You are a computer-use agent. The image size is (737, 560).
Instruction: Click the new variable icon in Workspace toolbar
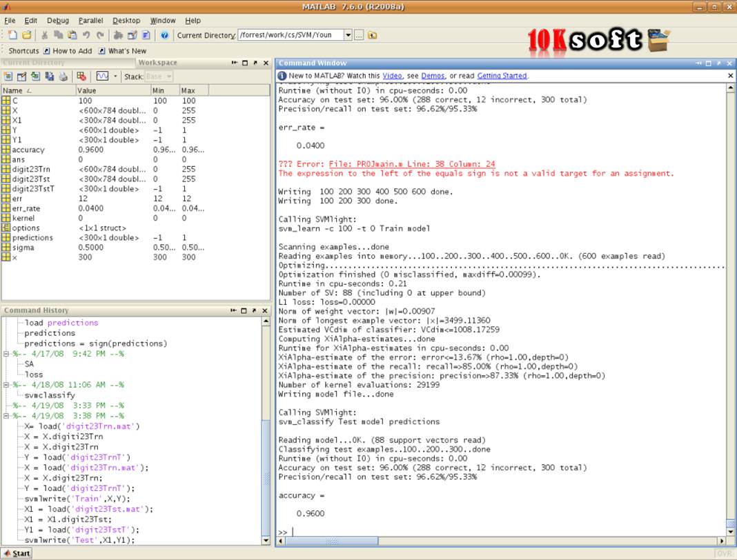[8, 76]
